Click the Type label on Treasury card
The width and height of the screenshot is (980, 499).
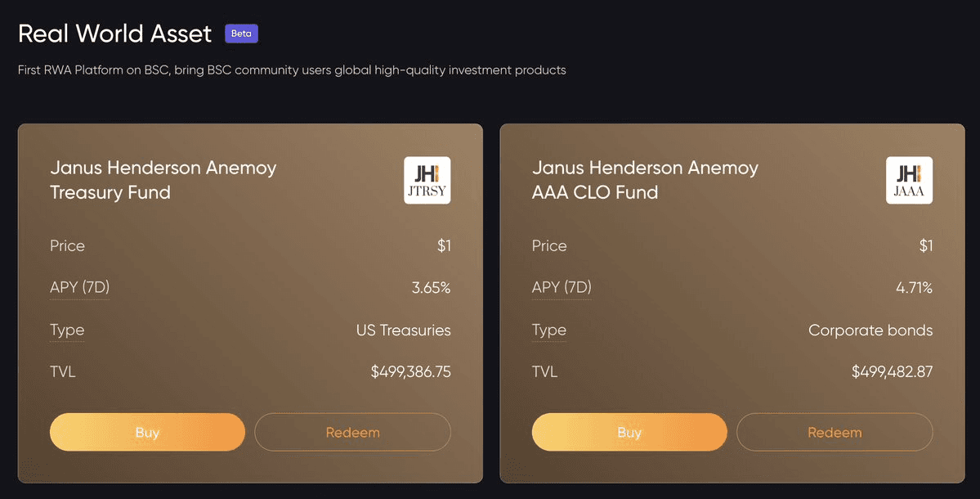pos(67,330)
